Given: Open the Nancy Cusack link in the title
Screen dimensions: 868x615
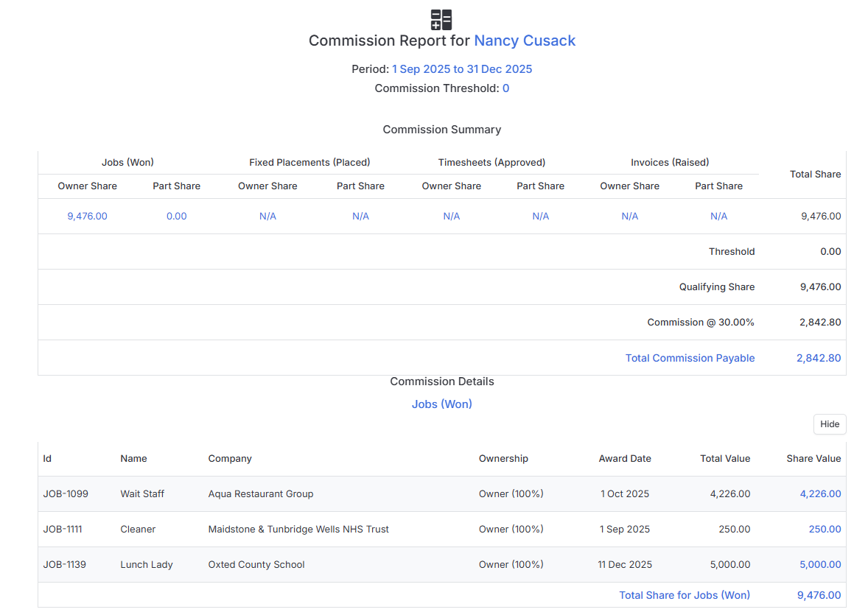Looking at the screenshot, I should click(x=525, y=41).
